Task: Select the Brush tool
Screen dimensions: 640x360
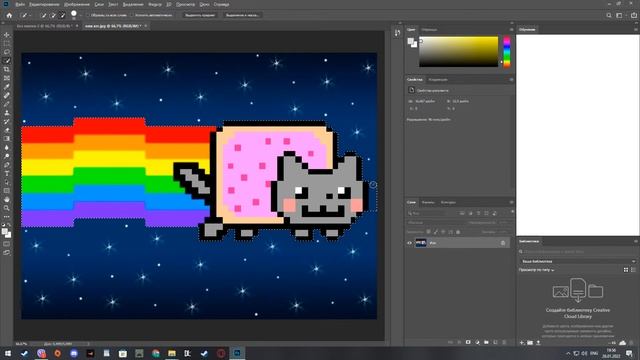Action: pos(7,104)
